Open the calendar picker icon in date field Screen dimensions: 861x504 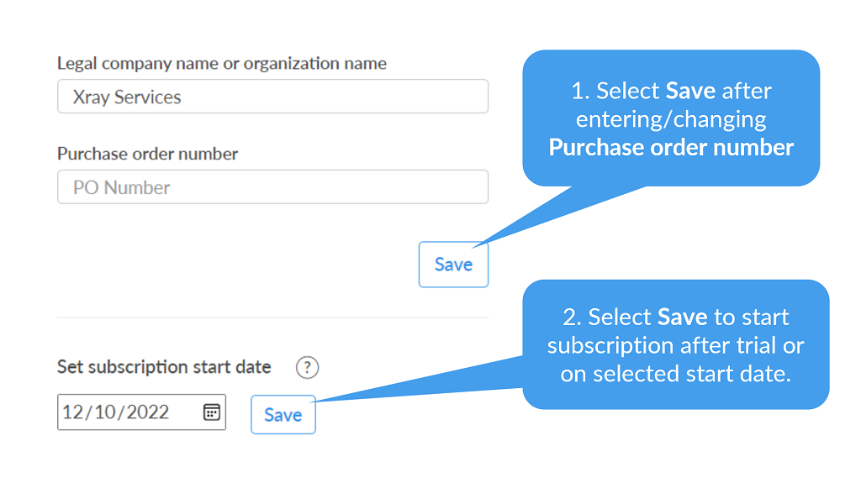[x=212, y=412]
